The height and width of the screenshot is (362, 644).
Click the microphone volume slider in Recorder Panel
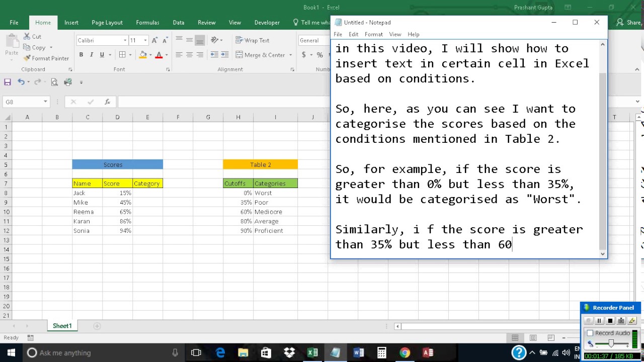click(611, 344)
